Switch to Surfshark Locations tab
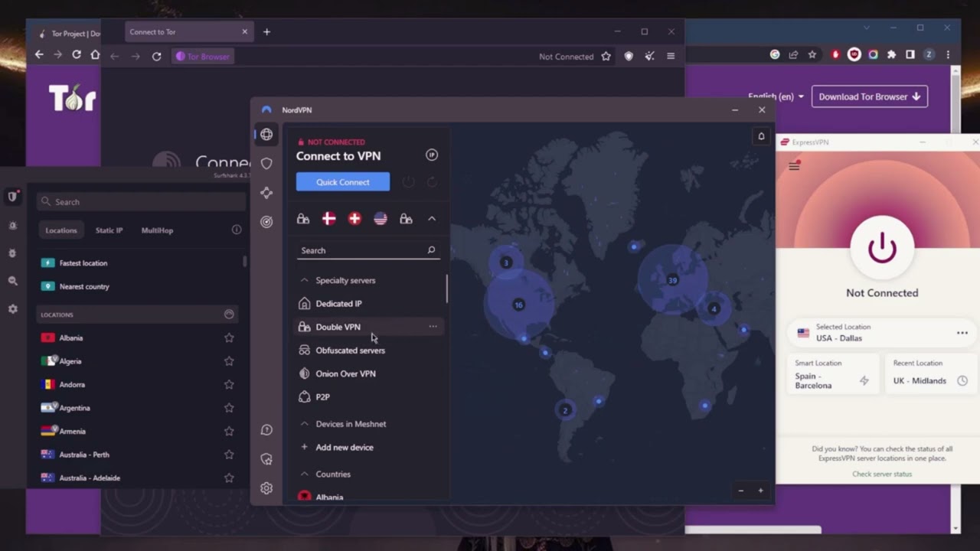The image size is (980, 551). coord(61,230)
